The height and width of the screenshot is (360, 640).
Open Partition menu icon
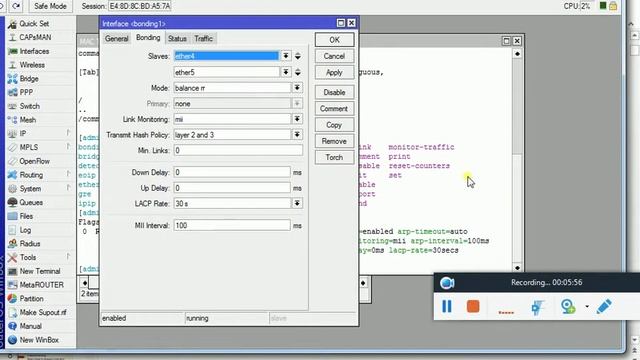click(x=13, y=298)
